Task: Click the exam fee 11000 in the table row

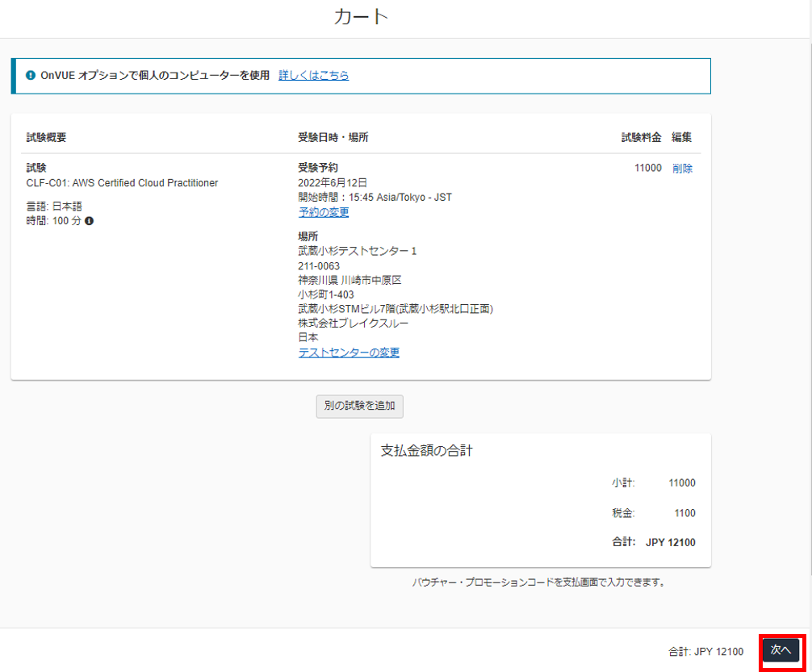Action: (648, 168)
